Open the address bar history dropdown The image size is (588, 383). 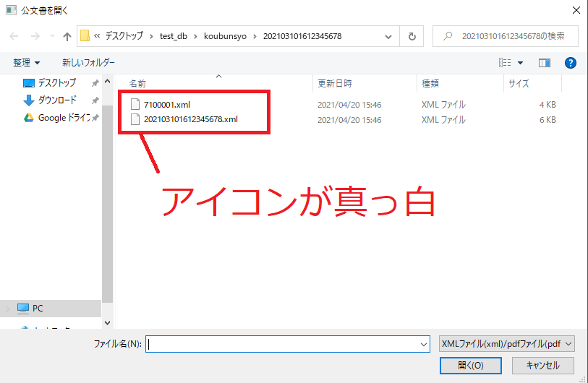click(x=389, y=36)
